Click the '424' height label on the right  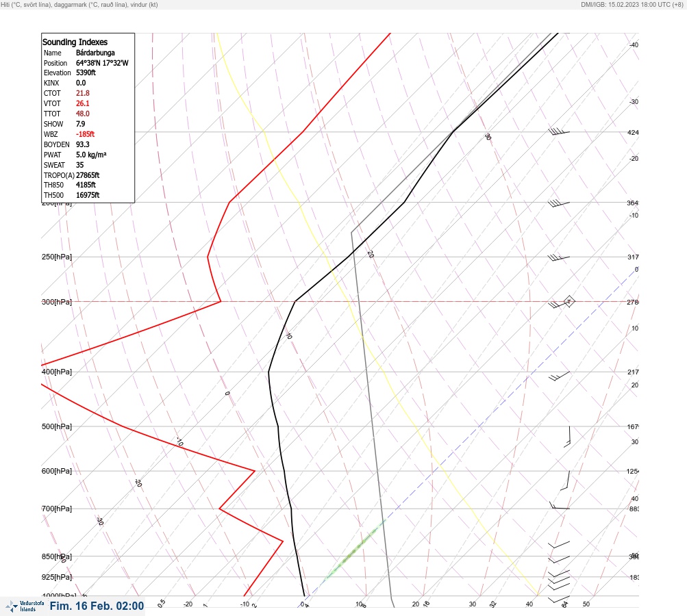pos(633,132)
